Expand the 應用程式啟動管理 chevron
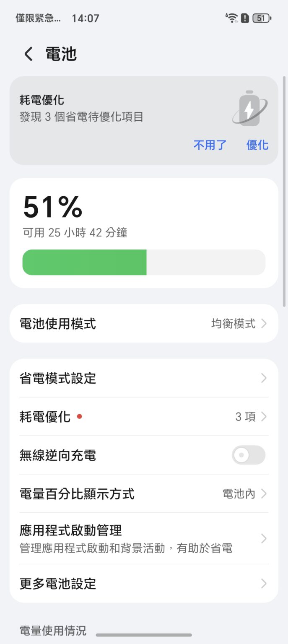The width and height of the screenshot is (288, 644). [x=264, y=538]
